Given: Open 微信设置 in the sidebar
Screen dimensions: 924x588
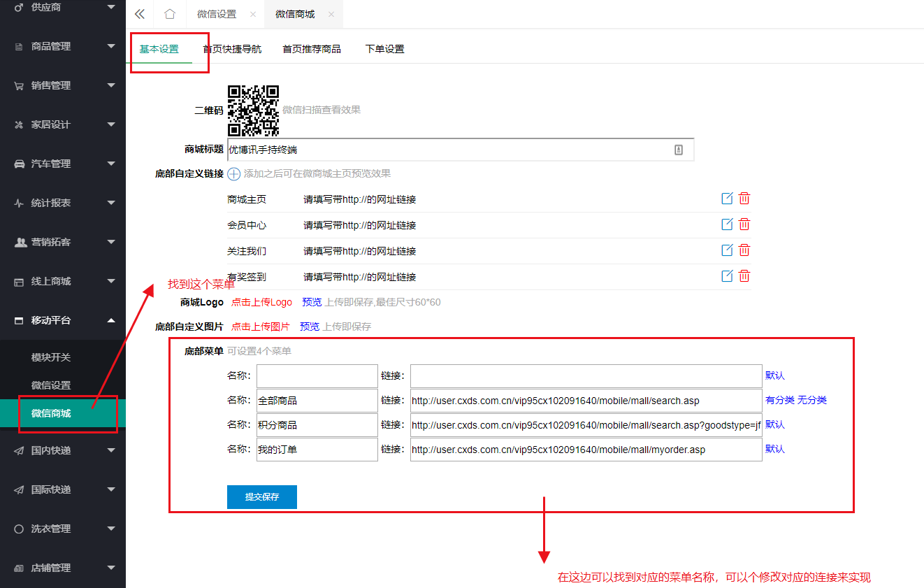Looking at the screenshot, I should coord(51,385).
